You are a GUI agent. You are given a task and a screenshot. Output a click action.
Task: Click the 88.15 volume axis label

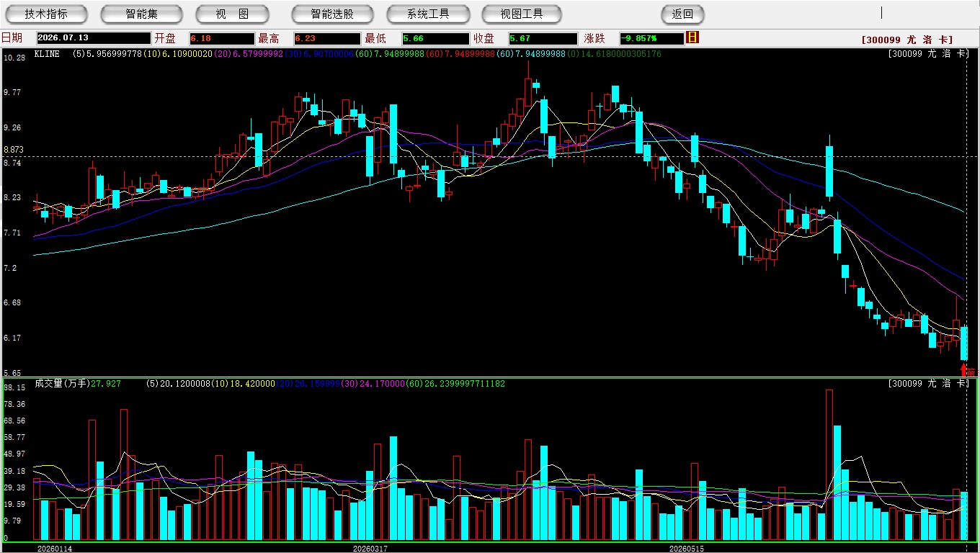pyautogui.click(x=14, y=387)
